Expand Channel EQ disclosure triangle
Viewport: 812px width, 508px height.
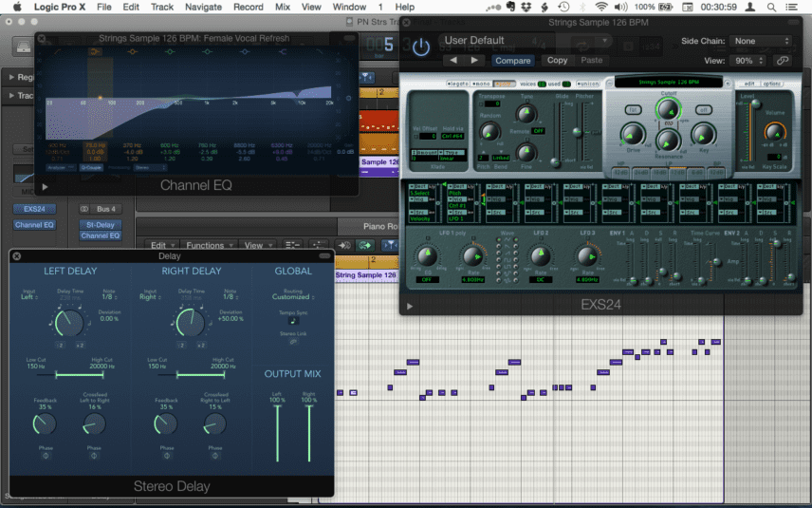coord(45,187)
